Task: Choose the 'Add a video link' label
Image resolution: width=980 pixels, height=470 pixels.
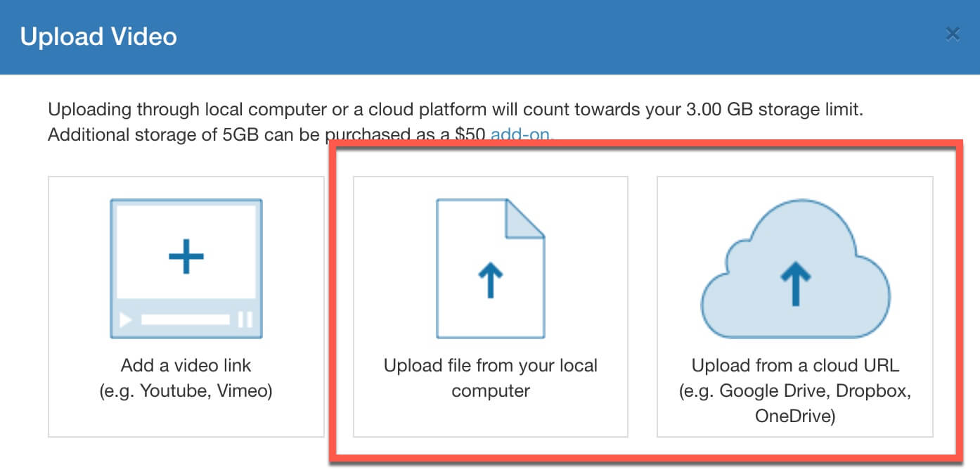Action: (x=186, y=366)
